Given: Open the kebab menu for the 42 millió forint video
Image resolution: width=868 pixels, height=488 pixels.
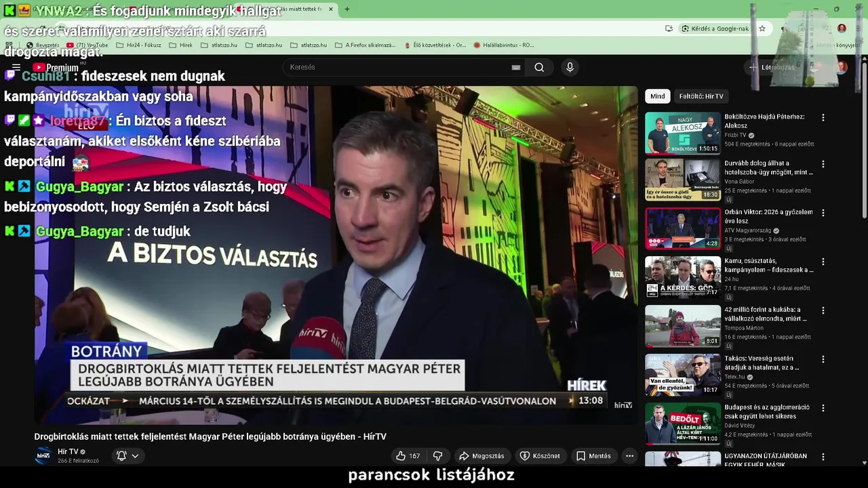Looking at the screenshot, I should (823, 310).
